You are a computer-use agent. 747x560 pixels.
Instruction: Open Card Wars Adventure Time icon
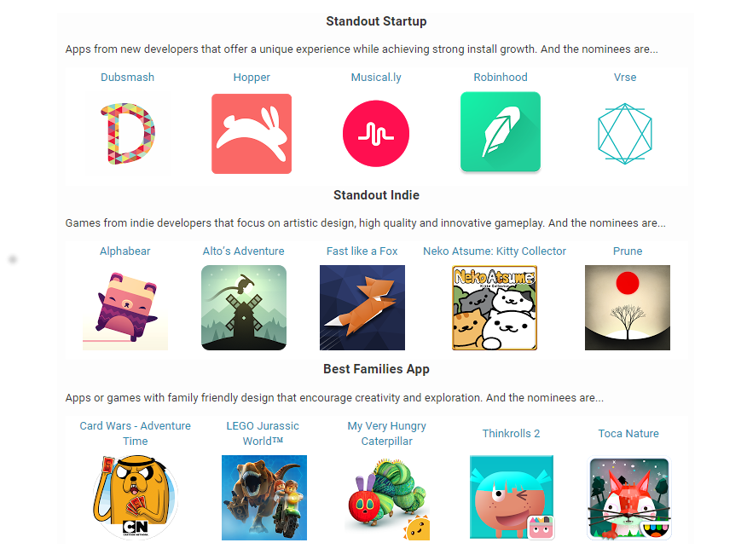coord(136,498)
